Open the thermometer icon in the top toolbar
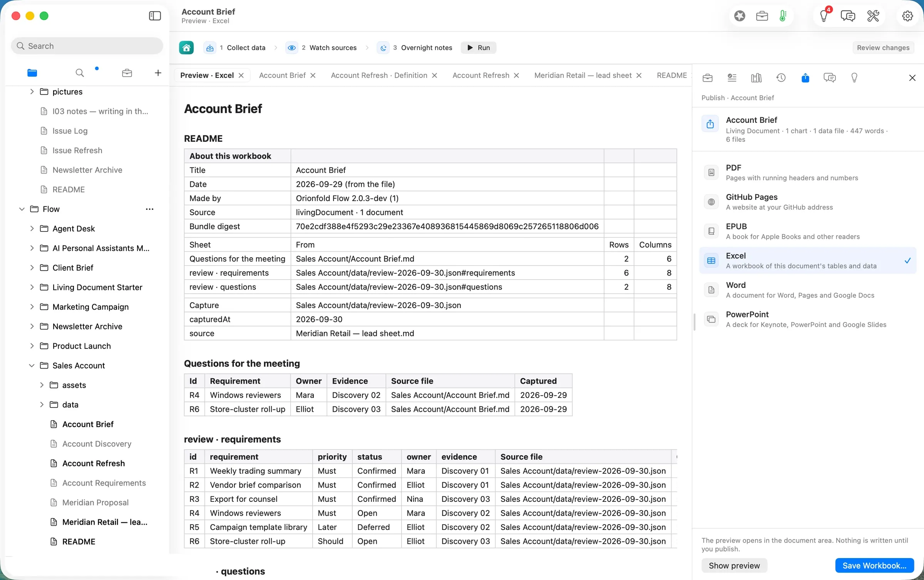 click(x=783, y=16)
